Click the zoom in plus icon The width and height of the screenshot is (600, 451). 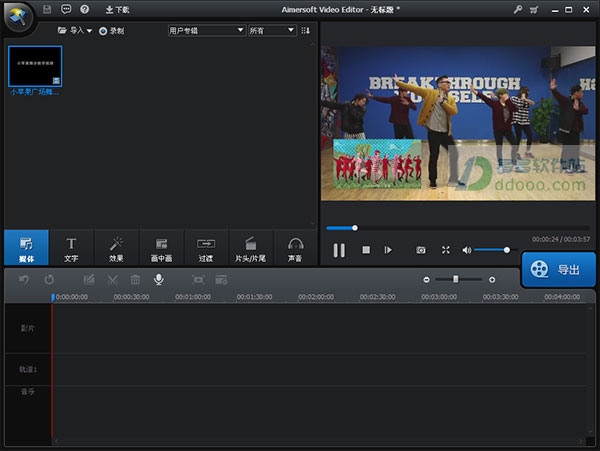[x=492, y=280]
